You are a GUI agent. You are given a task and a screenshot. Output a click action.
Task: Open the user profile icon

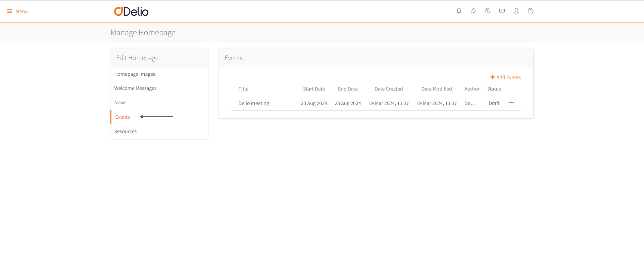(x=516, y=11)
